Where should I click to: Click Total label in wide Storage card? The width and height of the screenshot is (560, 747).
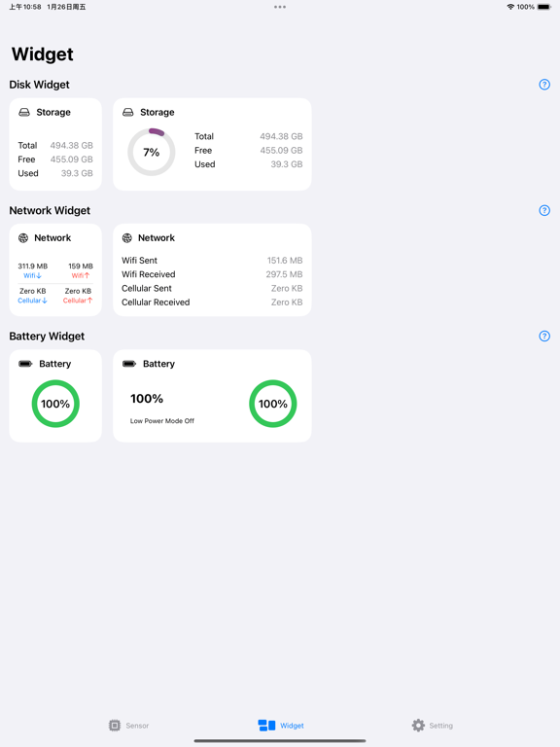[204, 136]
